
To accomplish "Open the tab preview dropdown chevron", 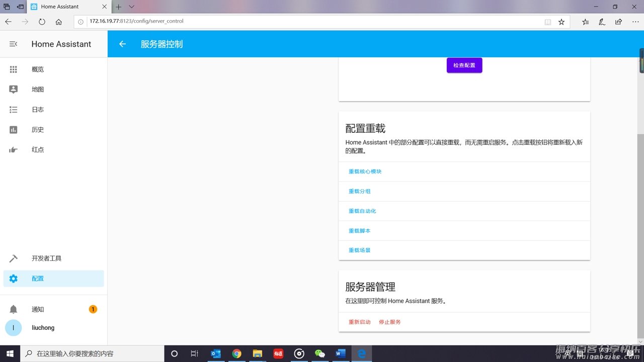I will coord(132,7).
